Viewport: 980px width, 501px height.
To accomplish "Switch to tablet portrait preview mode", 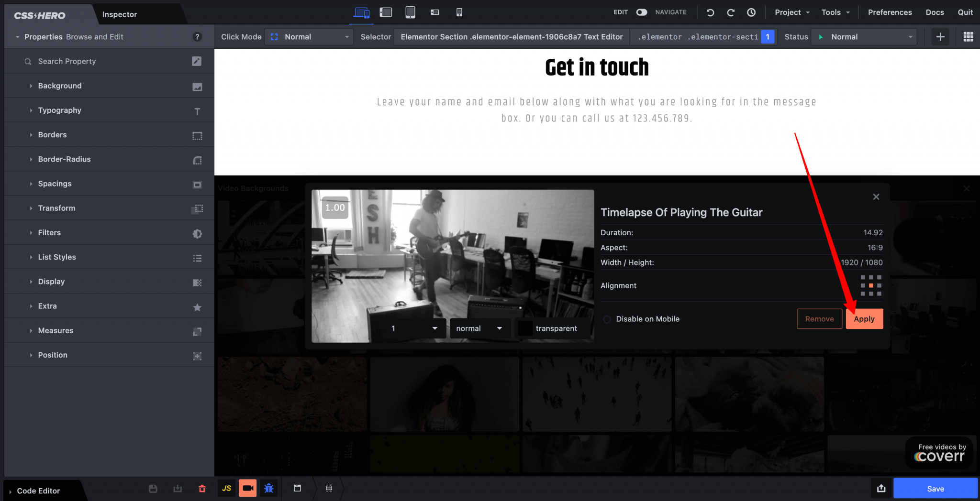I will point(410,12).
